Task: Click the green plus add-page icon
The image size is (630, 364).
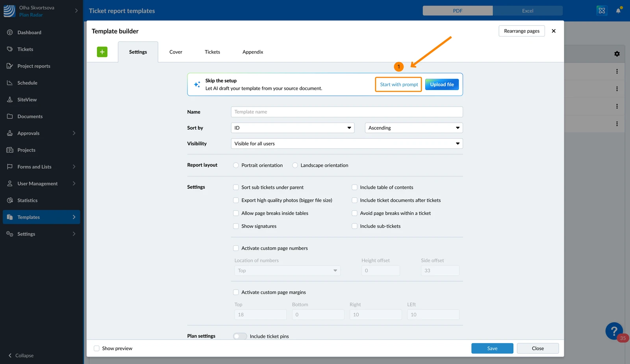Action: point(102,52)
